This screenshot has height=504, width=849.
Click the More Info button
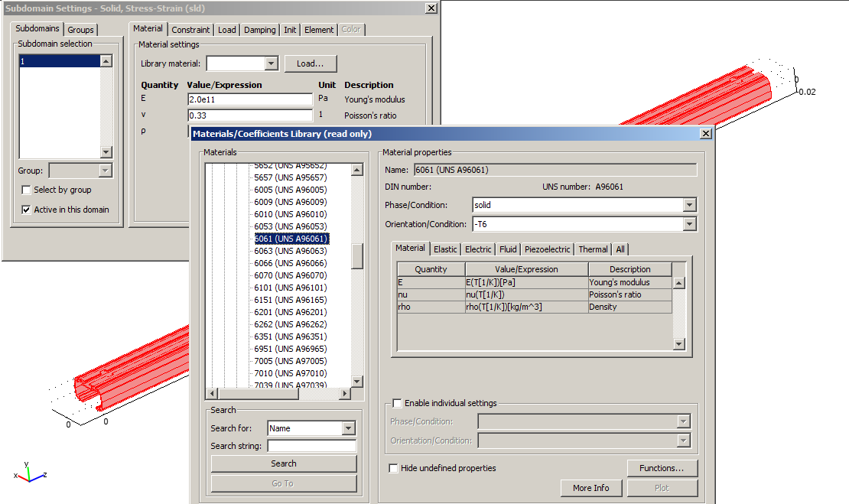click(x=590, y=488)
